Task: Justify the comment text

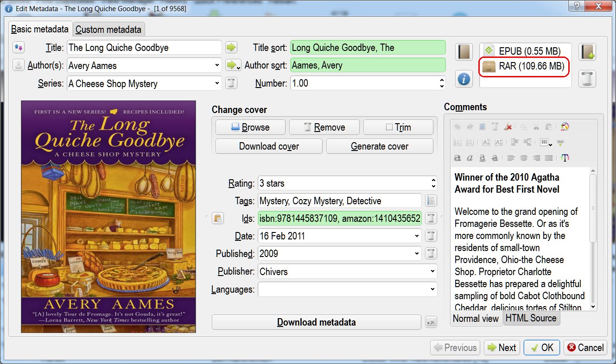Action: 549,158
